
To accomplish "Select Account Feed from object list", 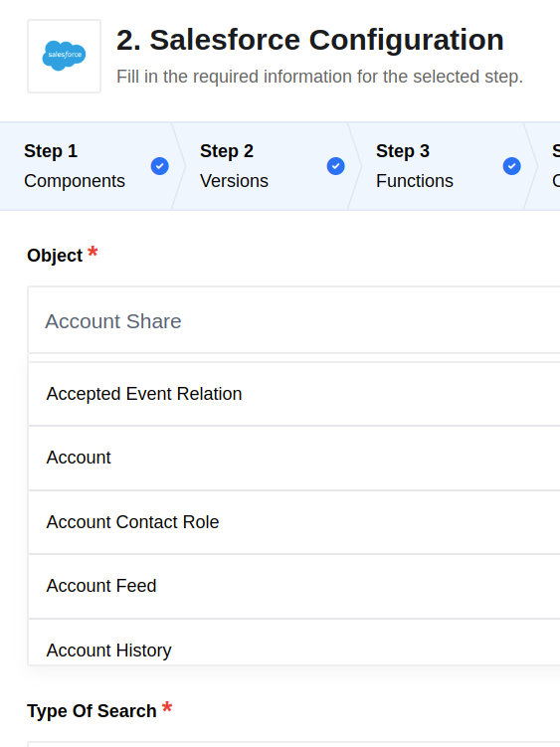I will point(294,586).
